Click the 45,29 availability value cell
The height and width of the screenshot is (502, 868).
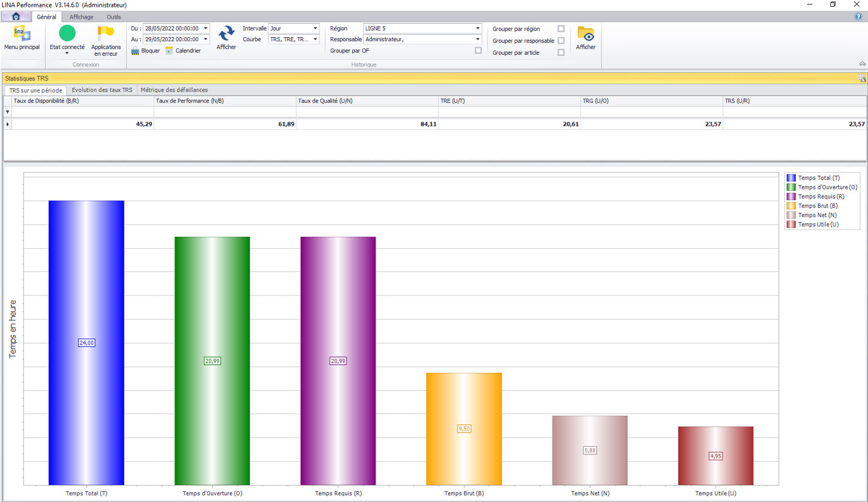tap(83, 124)
